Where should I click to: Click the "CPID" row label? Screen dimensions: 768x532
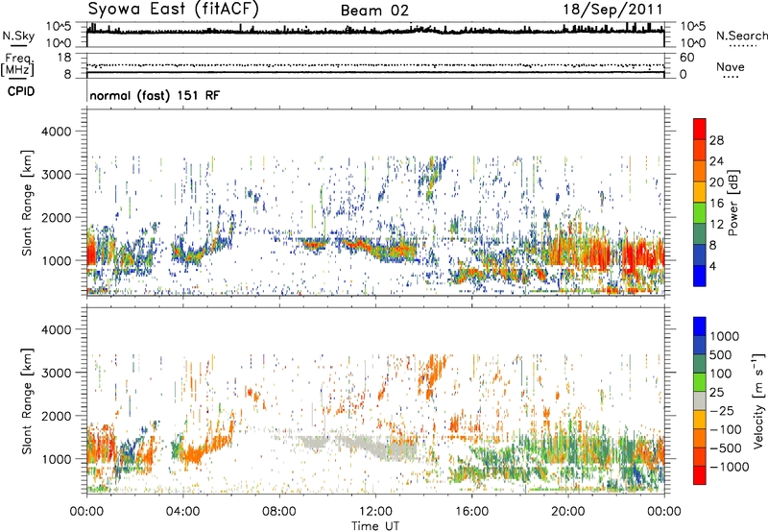pyautogui.click(x=21, y=91)
